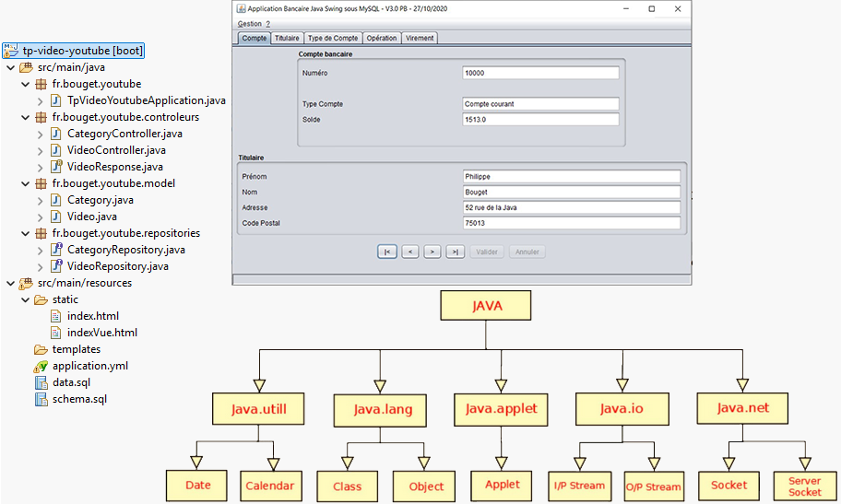Jump to the last record button
The image size is (841, 504).
pos(455,252)
